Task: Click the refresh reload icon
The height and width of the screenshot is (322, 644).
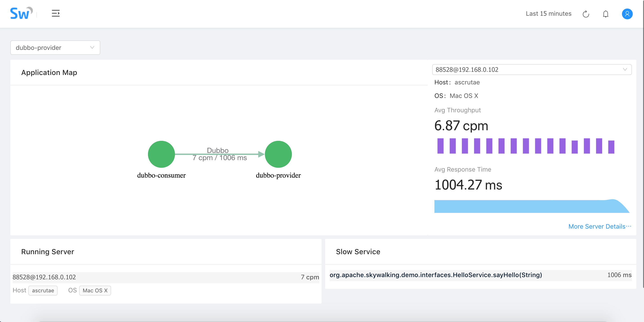Action: 586,14
